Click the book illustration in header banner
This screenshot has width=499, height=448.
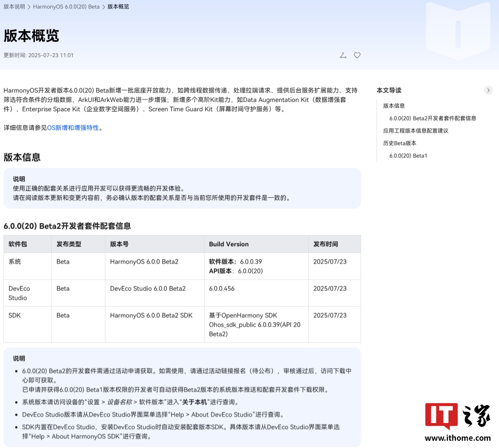click(458, 31)
